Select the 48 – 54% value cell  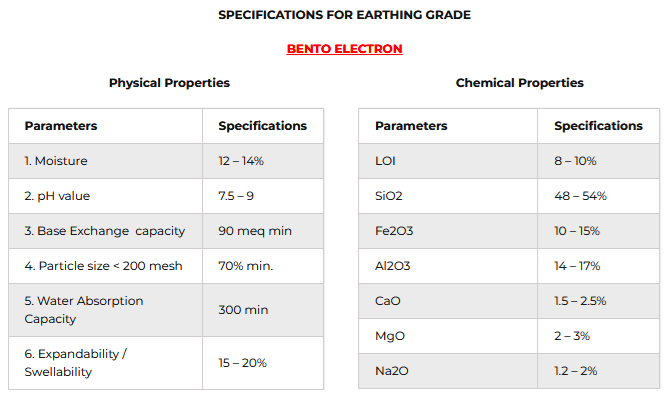[x=599, y=196]
